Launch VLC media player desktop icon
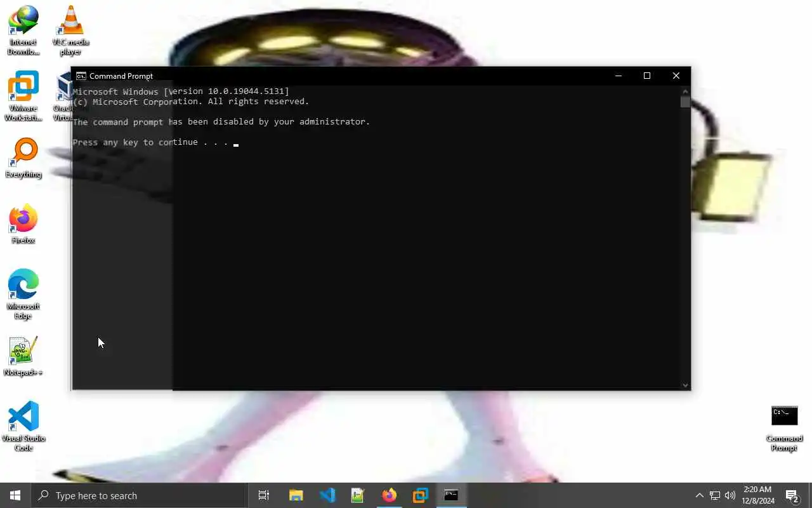 pos(70,30)
